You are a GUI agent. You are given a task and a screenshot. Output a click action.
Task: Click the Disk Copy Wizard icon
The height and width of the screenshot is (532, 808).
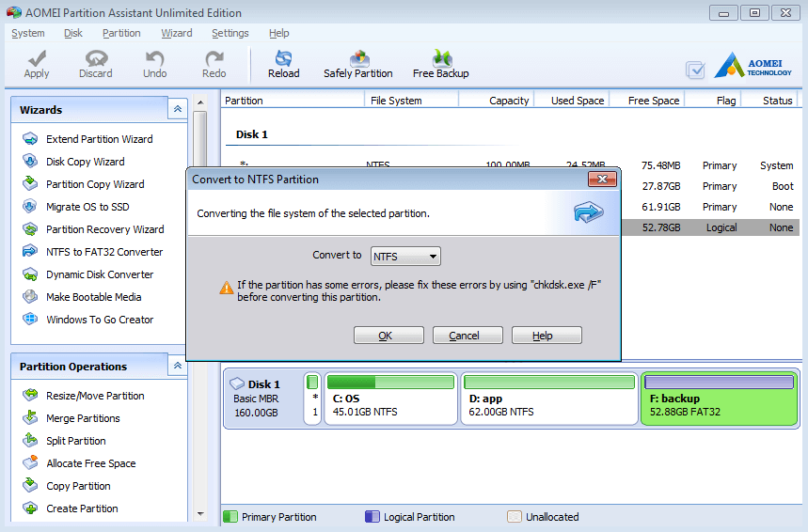(x=30, y=161)
